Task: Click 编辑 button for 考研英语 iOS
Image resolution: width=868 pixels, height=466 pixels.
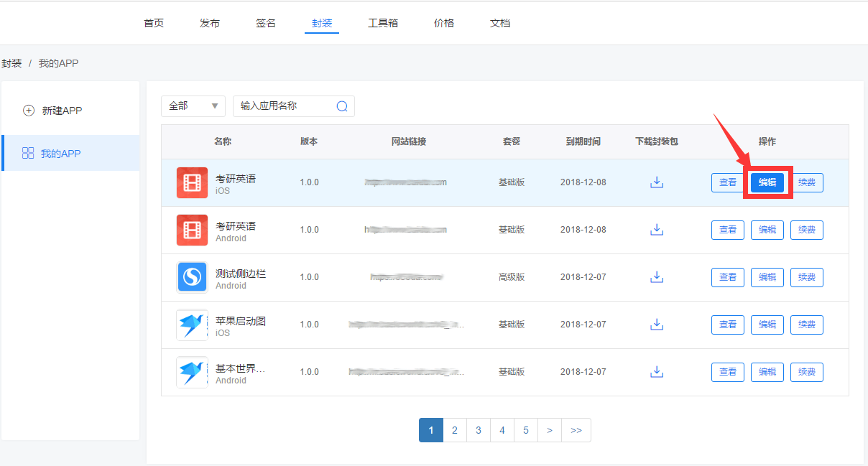Action: click(x=767, y=182)
